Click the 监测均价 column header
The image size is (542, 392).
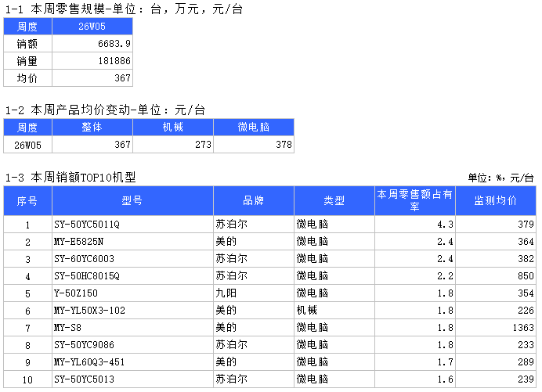pos(495,201)
